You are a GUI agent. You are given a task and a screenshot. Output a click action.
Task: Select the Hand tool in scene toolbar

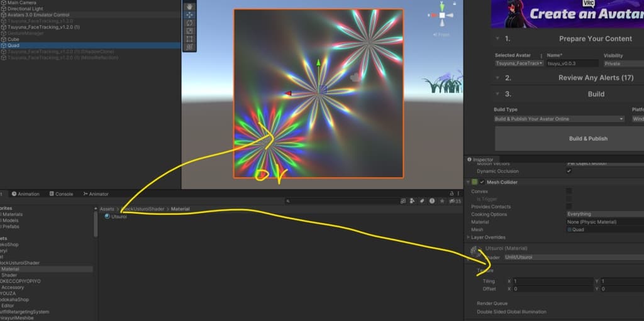[189, 6]
